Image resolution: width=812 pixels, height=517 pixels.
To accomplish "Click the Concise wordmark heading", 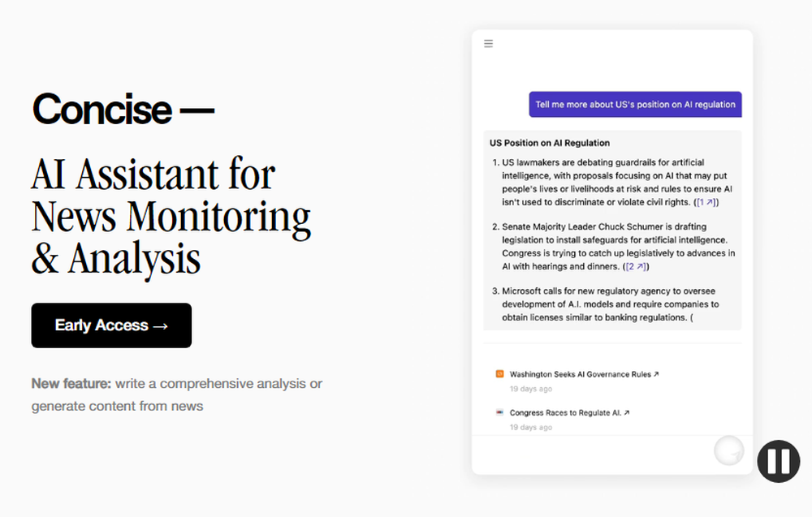I will pos(122,109).
